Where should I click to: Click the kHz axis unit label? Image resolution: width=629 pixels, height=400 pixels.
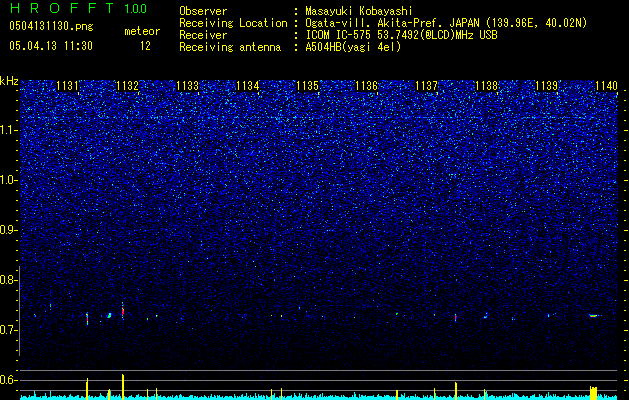tap(9, 81)
